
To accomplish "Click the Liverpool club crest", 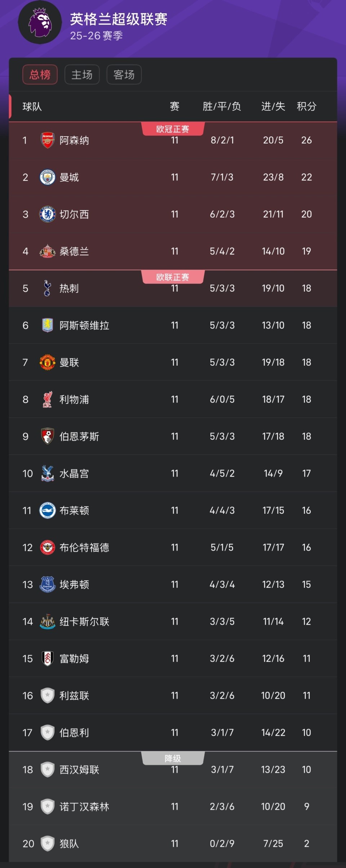I will pyautogui.click(x=47, y=400).
